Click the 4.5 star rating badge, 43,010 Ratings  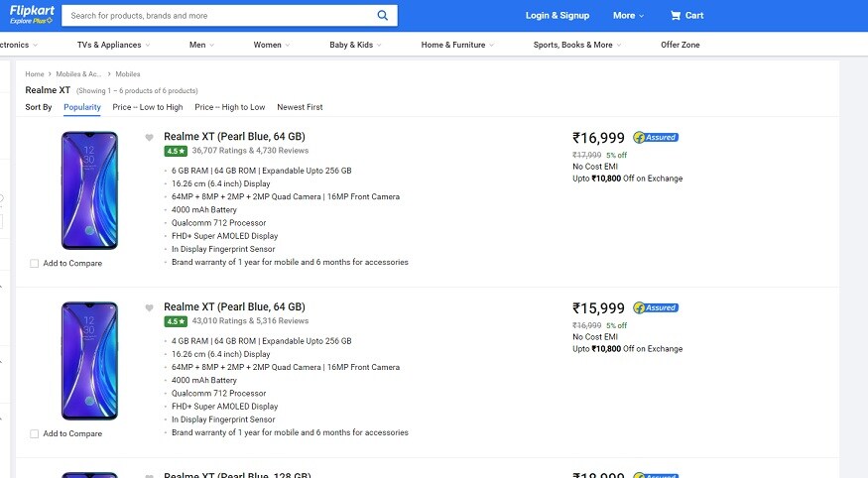point(176,321)
